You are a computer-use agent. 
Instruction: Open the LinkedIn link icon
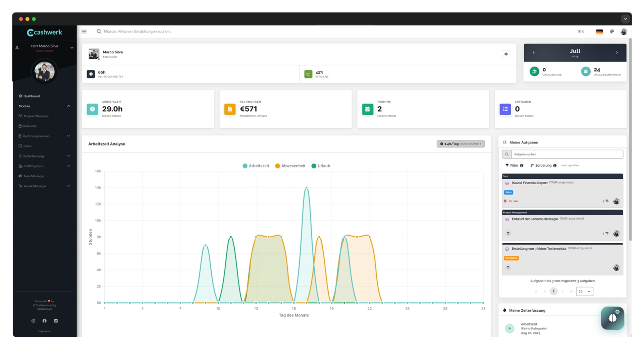pyautogui.click(x=56, y=321)
